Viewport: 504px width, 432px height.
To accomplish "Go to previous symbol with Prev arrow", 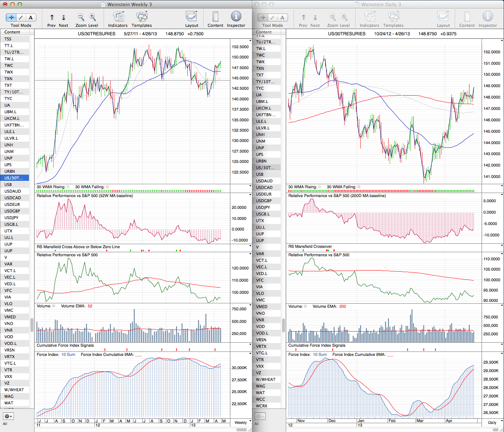I will coord(52,17).
